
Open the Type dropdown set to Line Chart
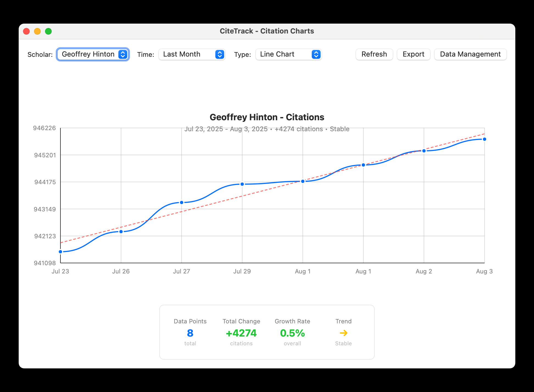click(288, 54)
